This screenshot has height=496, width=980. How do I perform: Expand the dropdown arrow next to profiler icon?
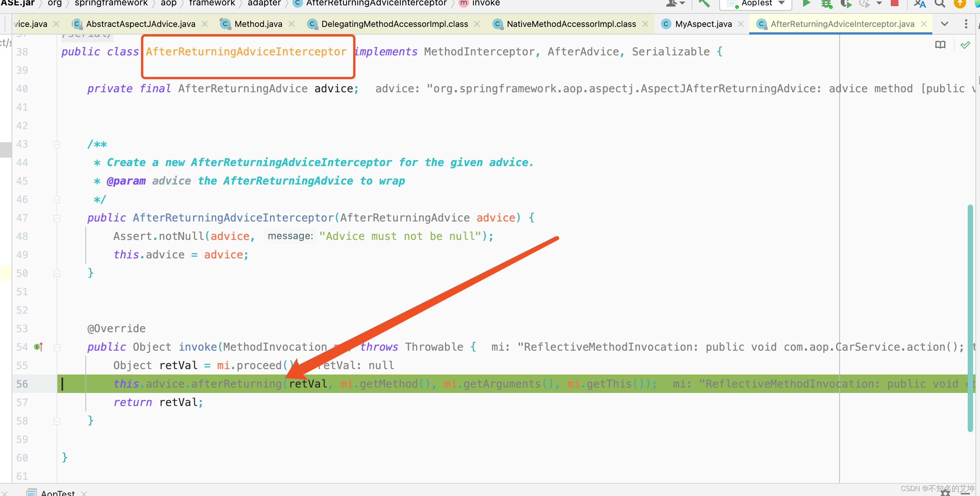coord(879,3)
